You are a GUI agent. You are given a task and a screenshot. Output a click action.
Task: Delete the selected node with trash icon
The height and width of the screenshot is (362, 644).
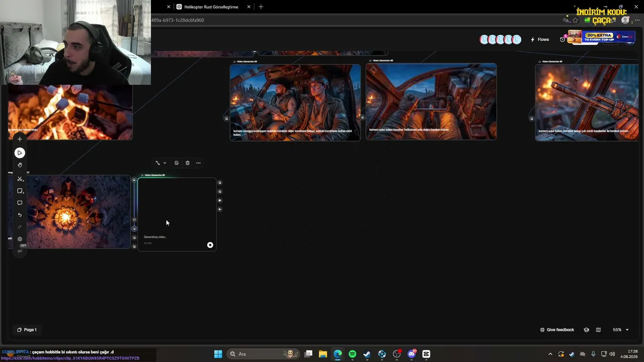188,163
